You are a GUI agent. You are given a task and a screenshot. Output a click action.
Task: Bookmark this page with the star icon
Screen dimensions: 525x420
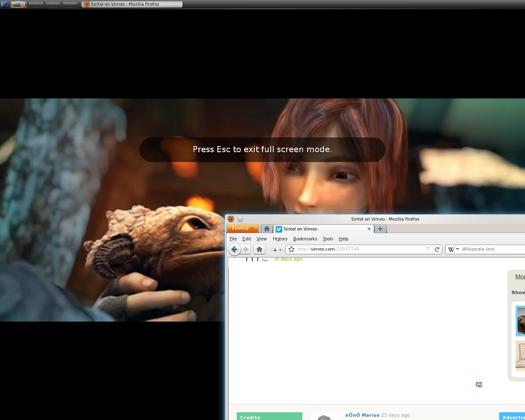tap(292, 249)
